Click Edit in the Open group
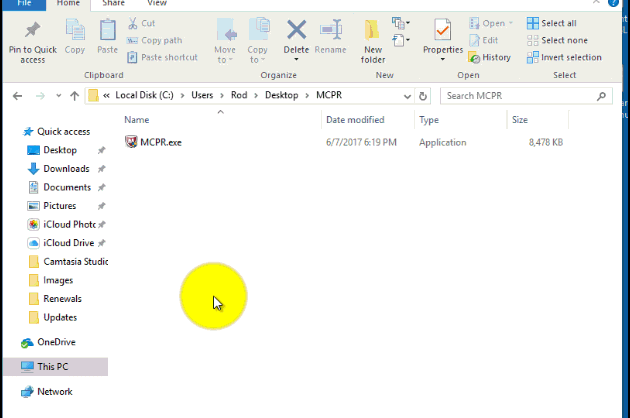The width and height of the screenshot is (630, 418). [x=483, y=40]
